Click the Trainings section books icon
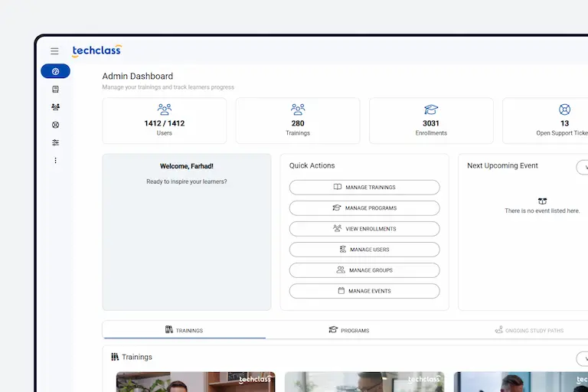This screenshot has width=588, height=392. [115, 357]
